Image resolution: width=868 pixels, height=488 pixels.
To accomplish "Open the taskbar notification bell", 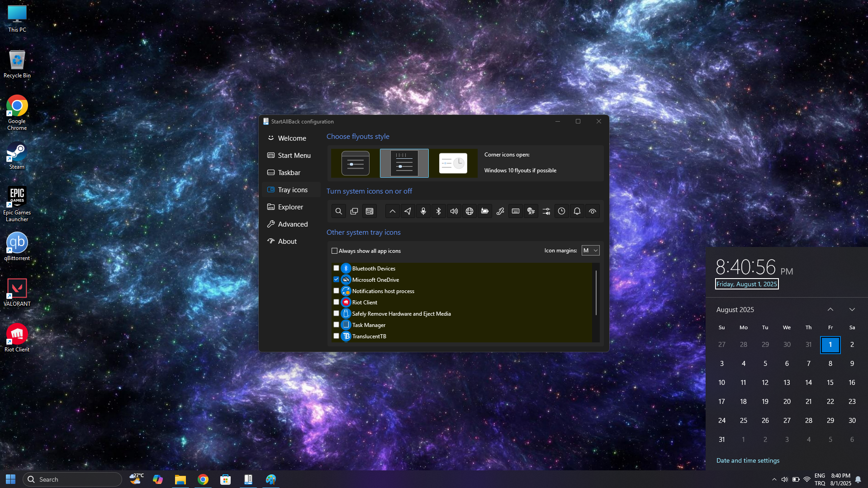I will [x=858, y=479].
